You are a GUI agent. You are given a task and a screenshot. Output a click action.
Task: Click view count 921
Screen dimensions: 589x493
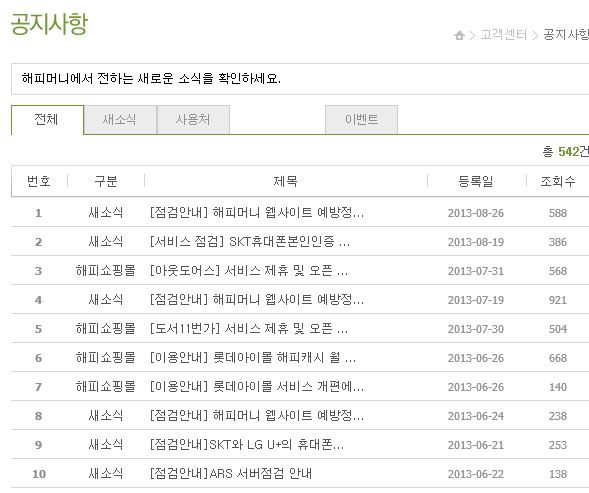(558, 300)
